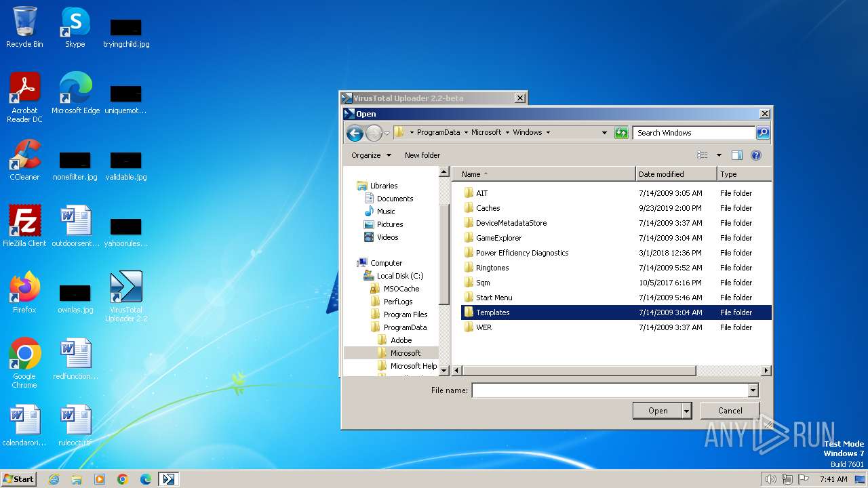Open CCleaner desktop shortcut
Image resolution: width=868 pixels, height=488 pixels.
click(x=24, y=160)
